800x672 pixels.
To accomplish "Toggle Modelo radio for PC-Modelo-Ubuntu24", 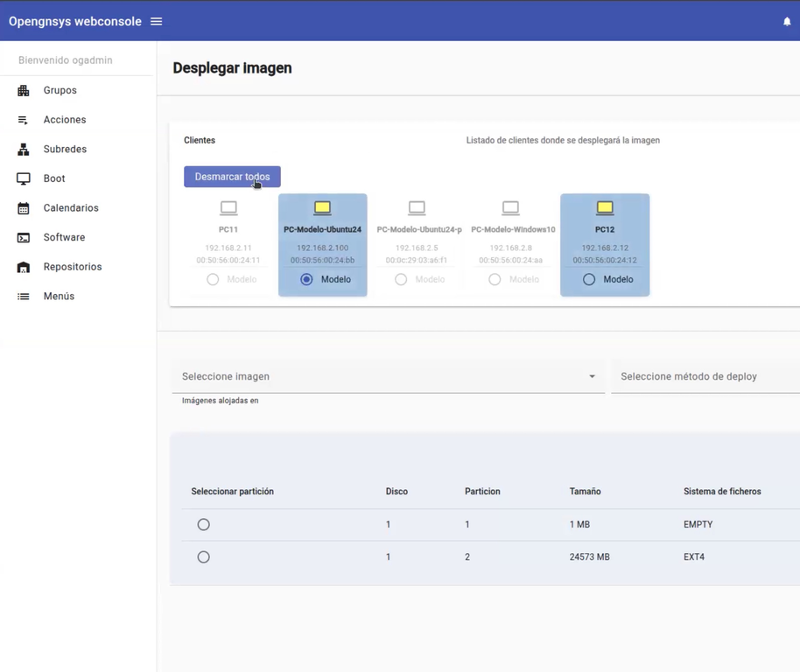I will [306, 279].
